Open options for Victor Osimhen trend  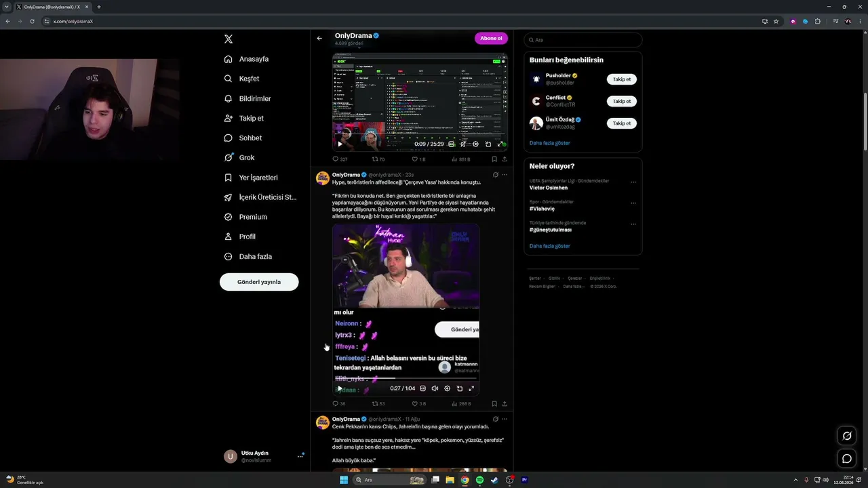pos(633,182)
